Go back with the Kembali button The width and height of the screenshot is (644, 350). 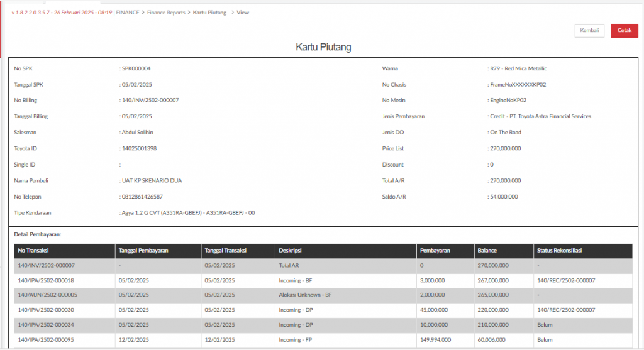pos(589,30)
